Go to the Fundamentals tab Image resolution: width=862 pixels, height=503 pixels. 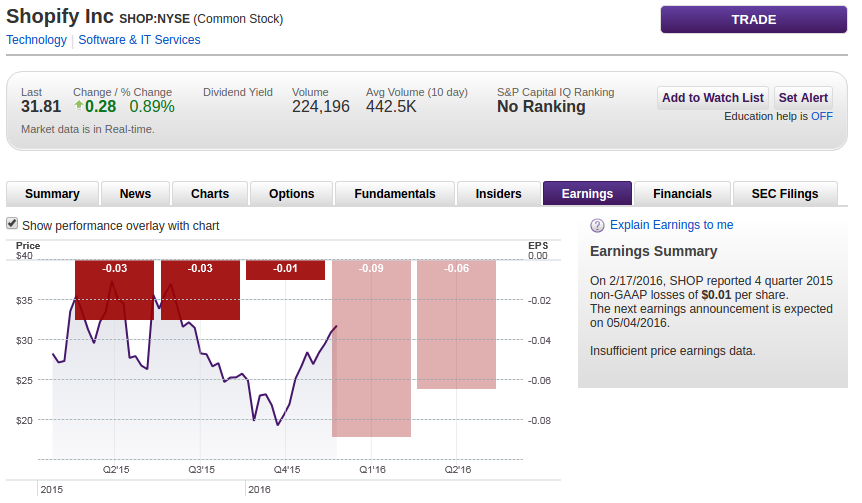pos(395,194)
